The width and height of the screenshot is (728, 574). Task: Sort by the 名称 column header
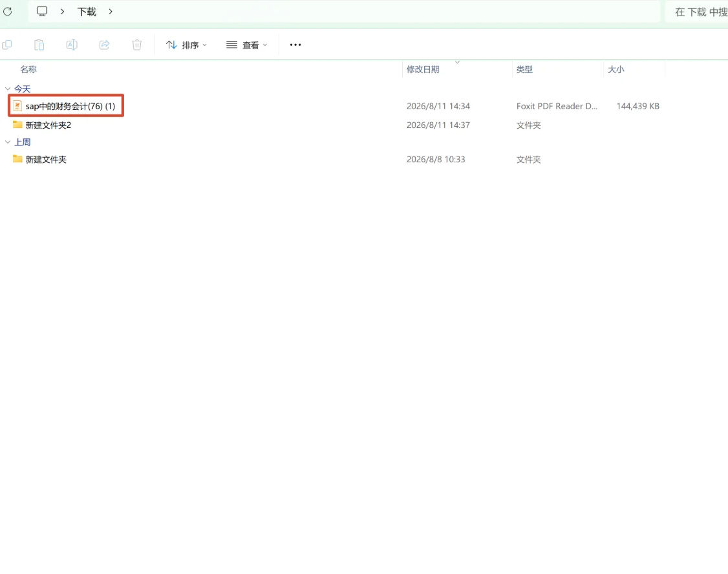[x=28, y=69]
